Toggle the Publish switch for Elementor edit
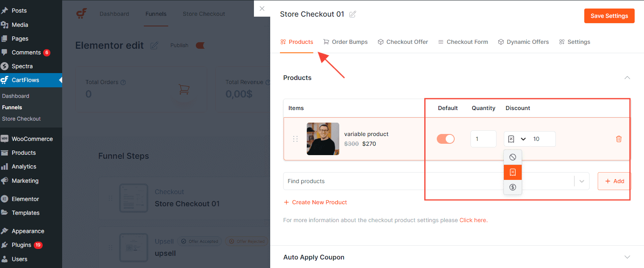The height and width of the screenshot is (268, 644). pos(200,45)
